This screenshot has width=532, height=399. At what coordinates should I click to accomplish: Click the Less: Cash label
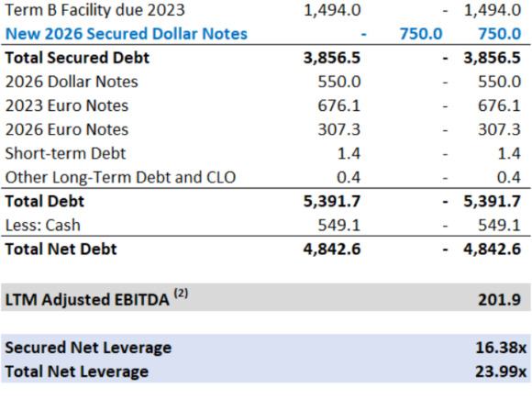[x=43, y=226]
